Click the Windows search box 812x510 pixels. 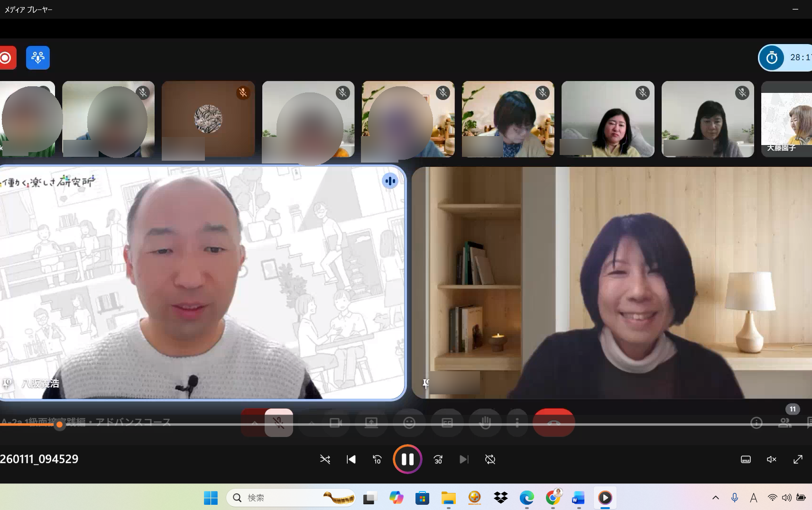[x=290, y=498]
